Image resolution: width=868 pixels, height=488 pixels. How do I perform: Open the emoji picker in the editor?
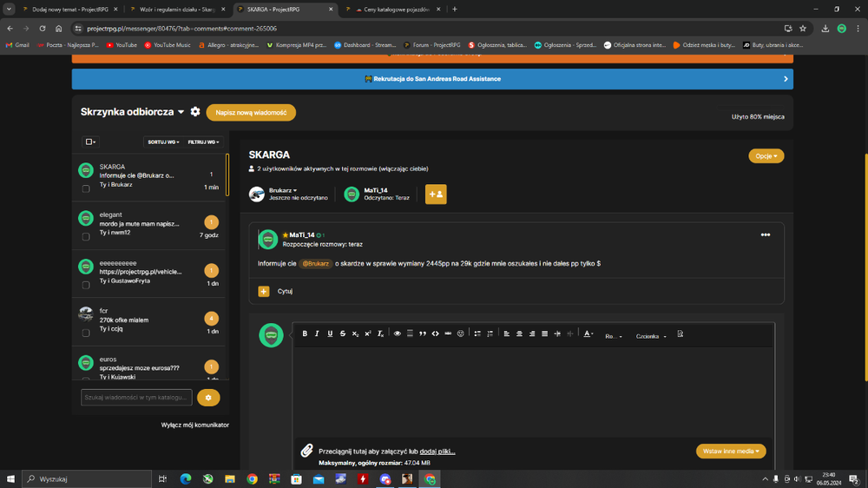461,334
